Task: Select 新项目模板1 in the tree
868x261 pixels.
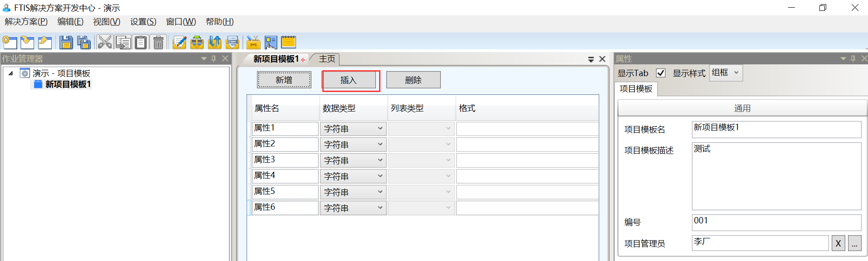Action: click(68, 84)
